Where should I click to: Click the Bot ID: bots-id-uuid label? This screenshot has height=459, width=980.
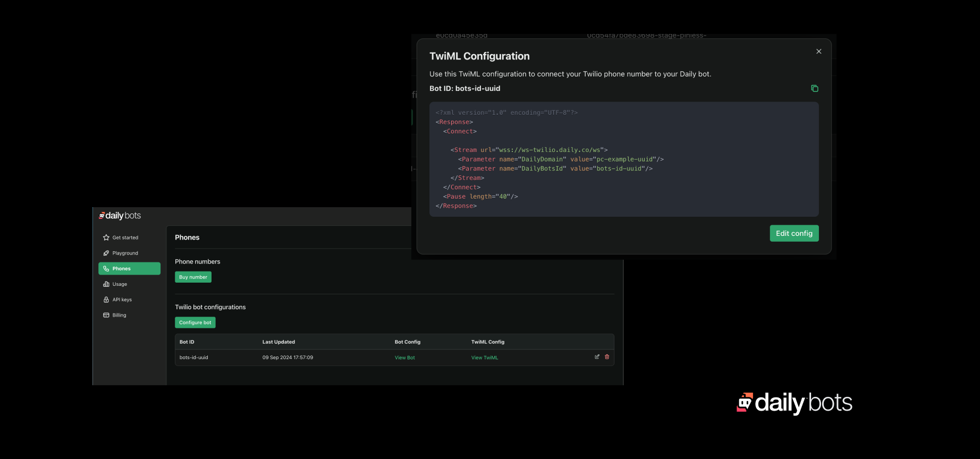[464, 88]
